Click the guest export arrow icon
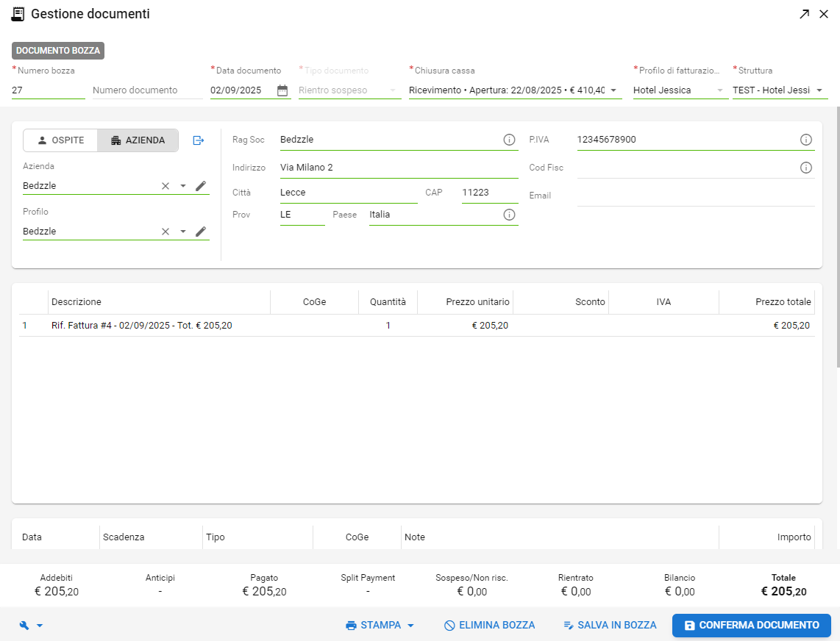This screenshot has height=641, width=840. tap(199, 140)
